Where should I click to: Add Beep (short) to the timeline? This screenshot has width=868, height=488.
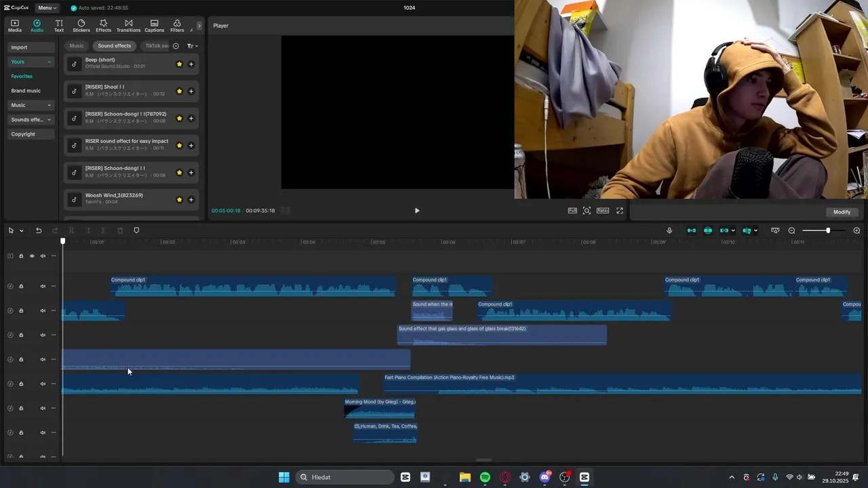tap(191, 64)
